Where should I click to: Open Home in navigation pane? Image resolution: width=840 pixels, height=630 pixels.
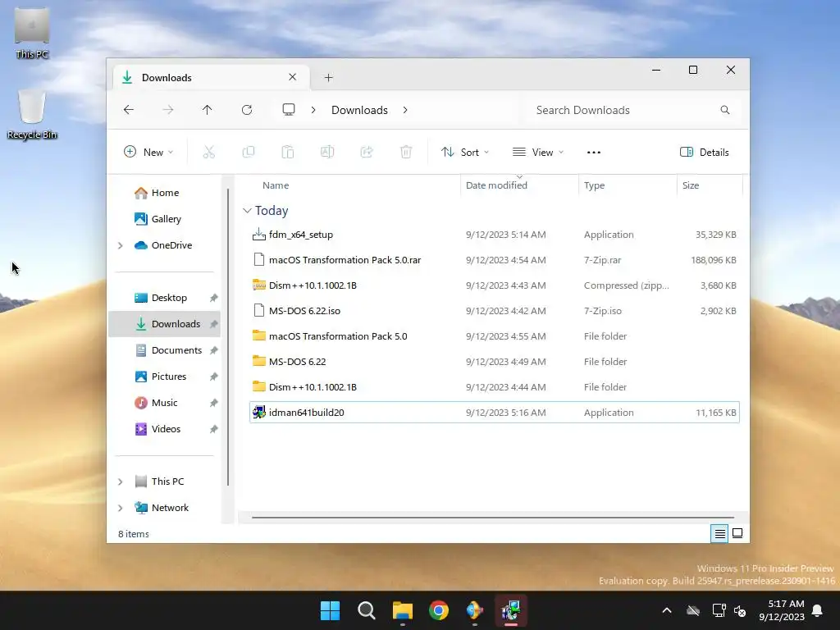pos(164,193)
